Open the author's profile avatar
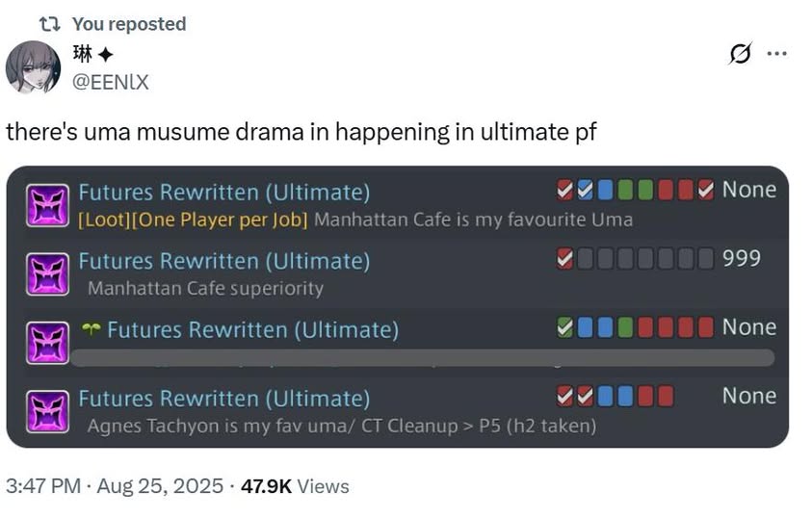The height and width of the screenshot is (518, 812). pyautogui.click(x=33, y=67)
